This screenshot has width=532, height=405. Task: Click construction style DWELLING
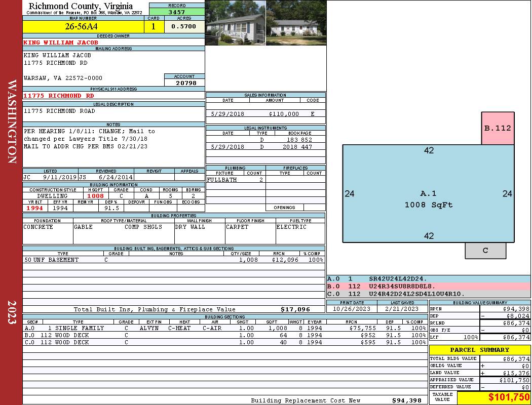tap(52, 196)
